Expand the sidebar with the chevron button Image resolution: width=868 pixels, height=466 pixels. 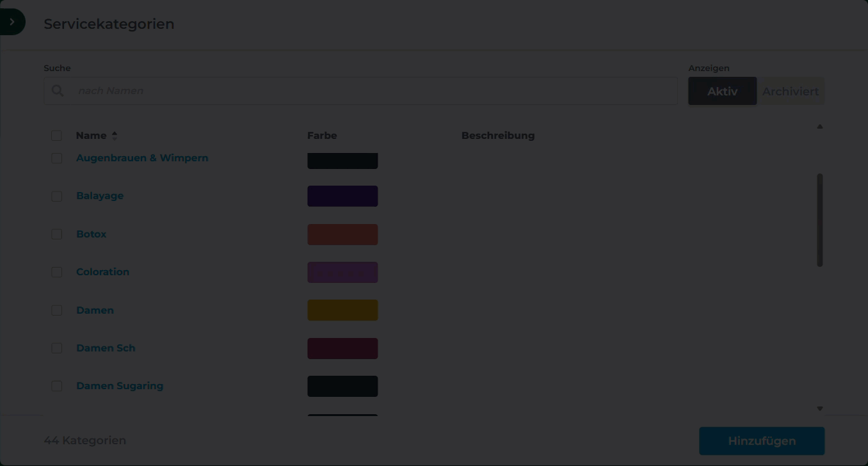[12, 22]
